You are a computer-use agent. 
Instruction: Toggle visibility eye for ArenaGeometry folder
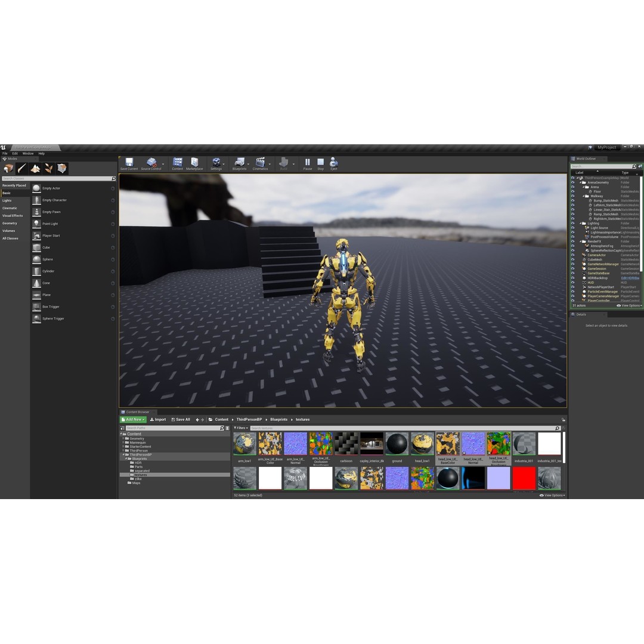[573, 182]
